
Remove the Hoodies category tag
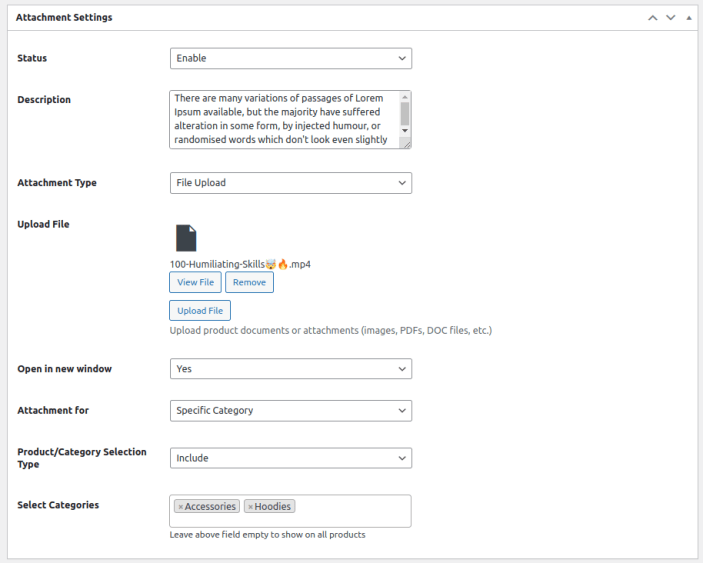point(250,507)
